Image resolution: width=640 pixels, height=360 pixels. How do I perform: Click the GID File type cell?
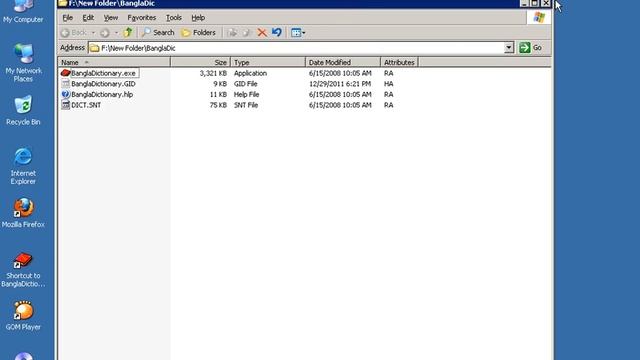(246, 84)
